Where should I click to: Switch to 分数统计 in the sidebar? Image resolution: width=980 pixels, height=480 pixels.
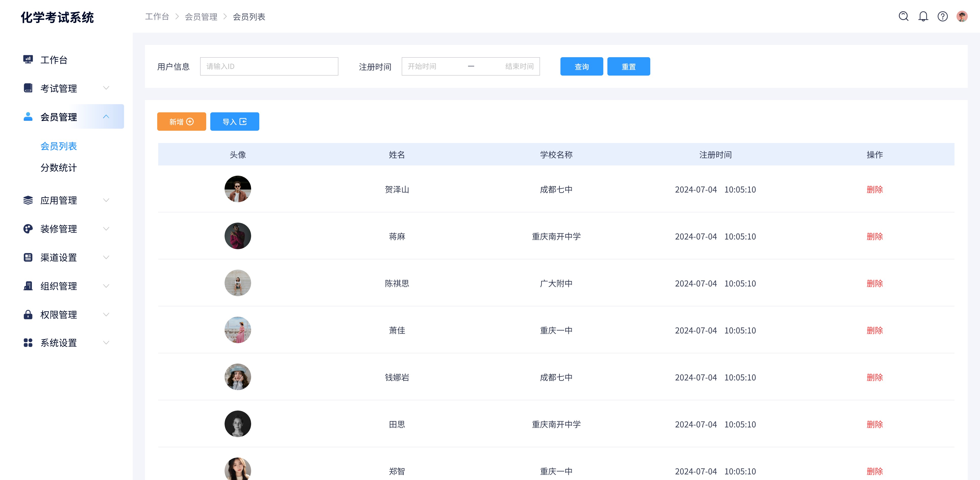(59, 168)
